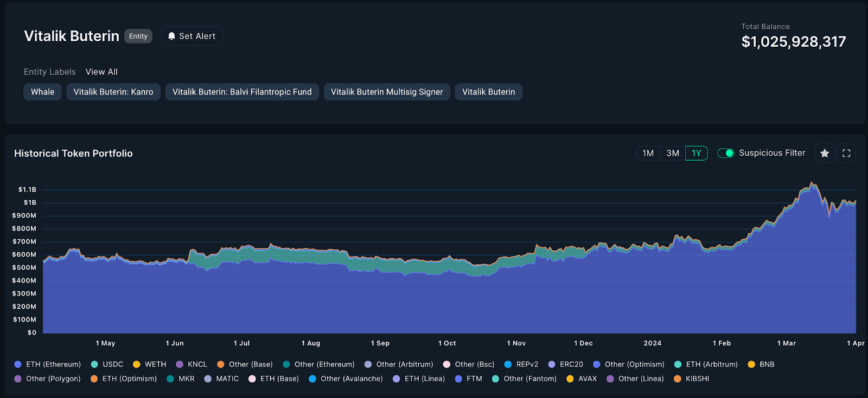
Task: Switch chart range to 3M
Action: [673, 153]
